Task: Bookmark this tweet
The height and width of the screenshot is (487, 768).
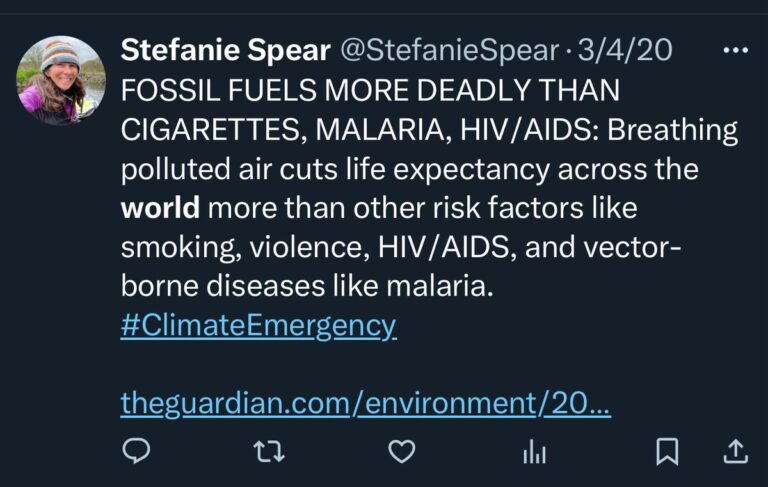Action: pos(667,452)
